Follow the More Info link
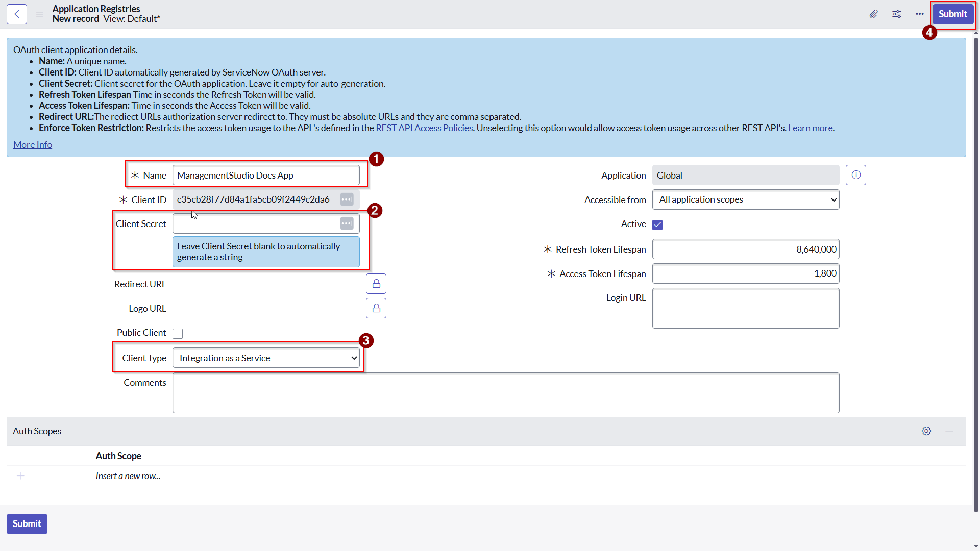The height and width of the screenshot is (551, 980). coord(33,145)
